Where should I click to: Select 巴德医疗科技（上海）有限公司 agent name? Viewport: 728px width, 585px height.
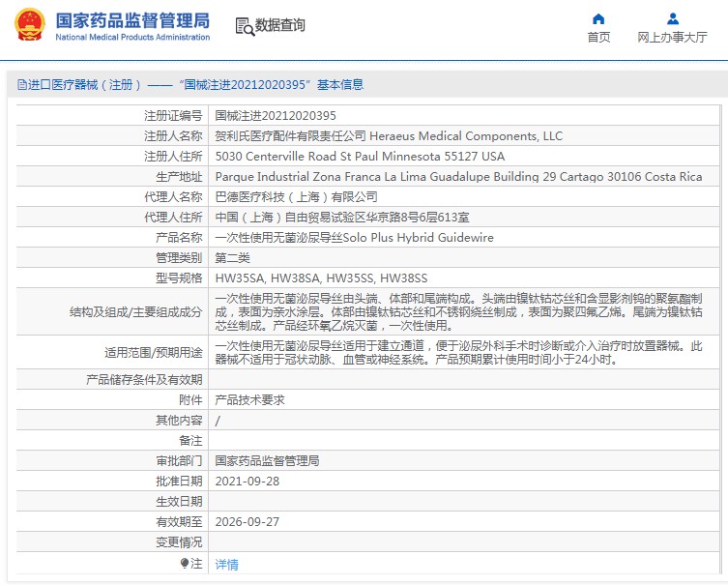tap(296, 197)
